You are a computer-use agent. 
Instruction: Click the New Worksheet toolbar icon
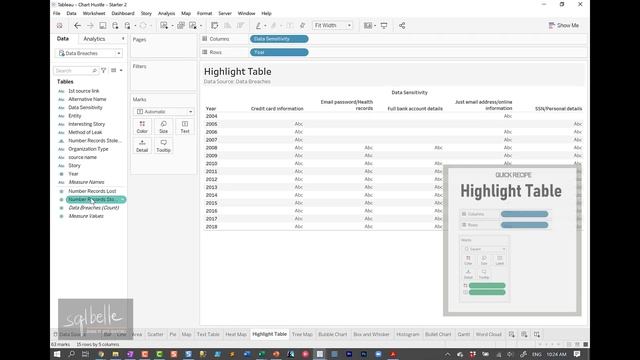click(x=164, y=26)
